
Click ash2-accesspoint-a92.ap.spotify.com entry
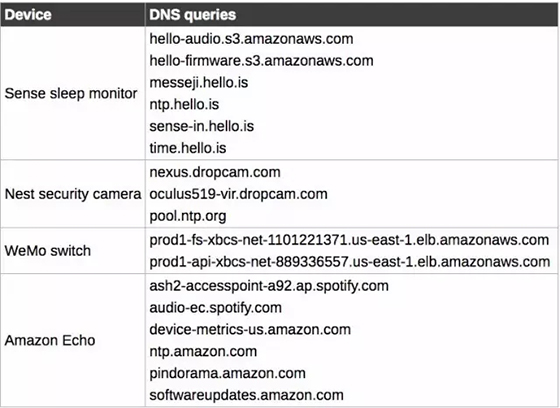pyautogui.click(x=269, y=286)
